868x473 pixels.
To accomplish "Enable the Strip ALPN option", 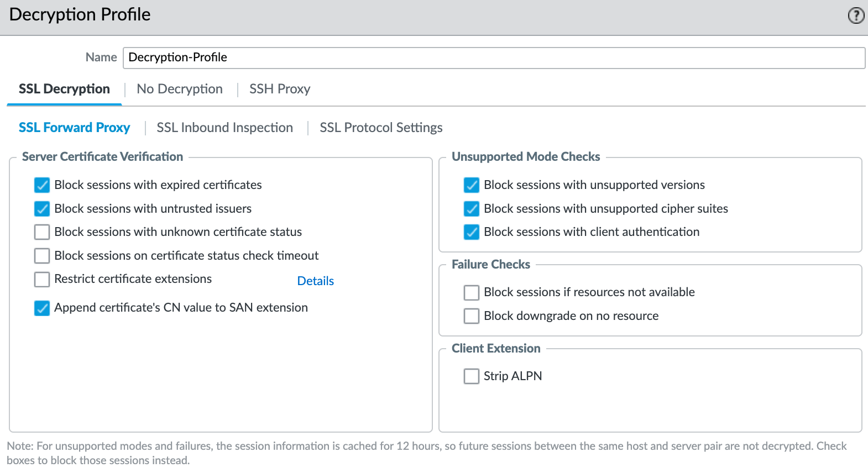I will (472, 376).
